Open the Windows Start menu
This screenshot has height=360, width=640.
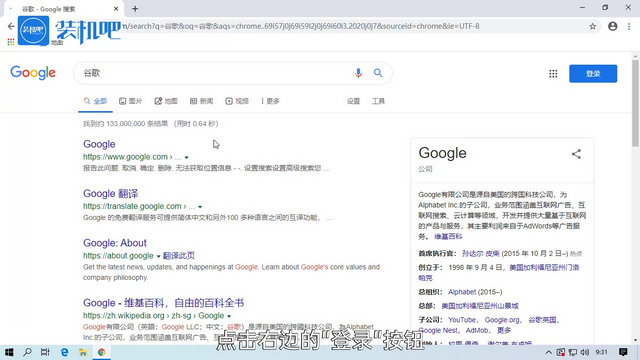9,352
